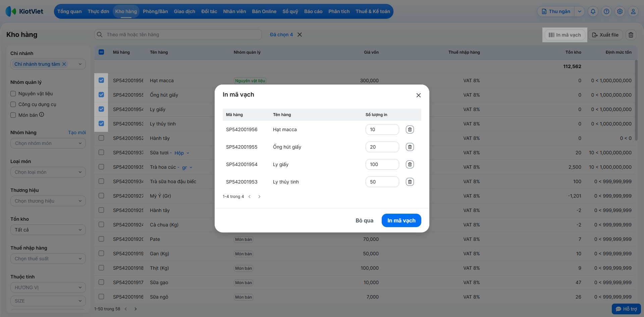Viewport: 644px width, 317px height.
Task: Open the Nhân viên menu
Action: tap(234, 11)
